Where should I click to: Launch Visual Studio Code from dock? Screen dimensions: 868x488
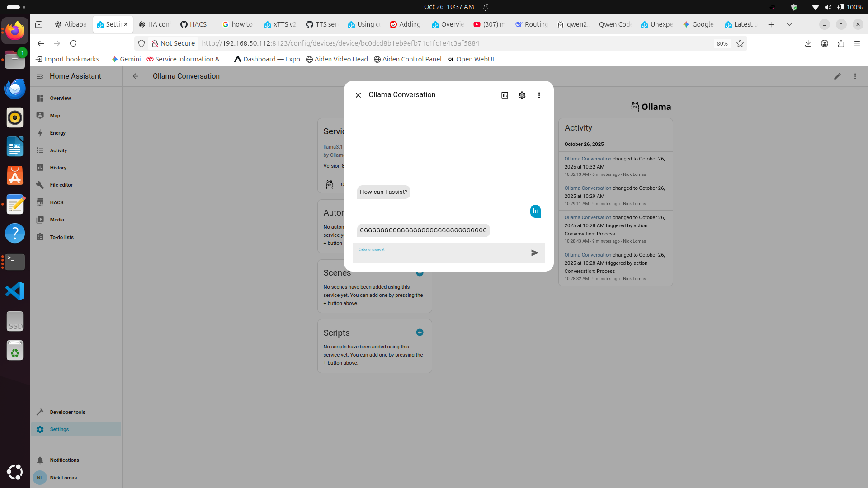15,291
